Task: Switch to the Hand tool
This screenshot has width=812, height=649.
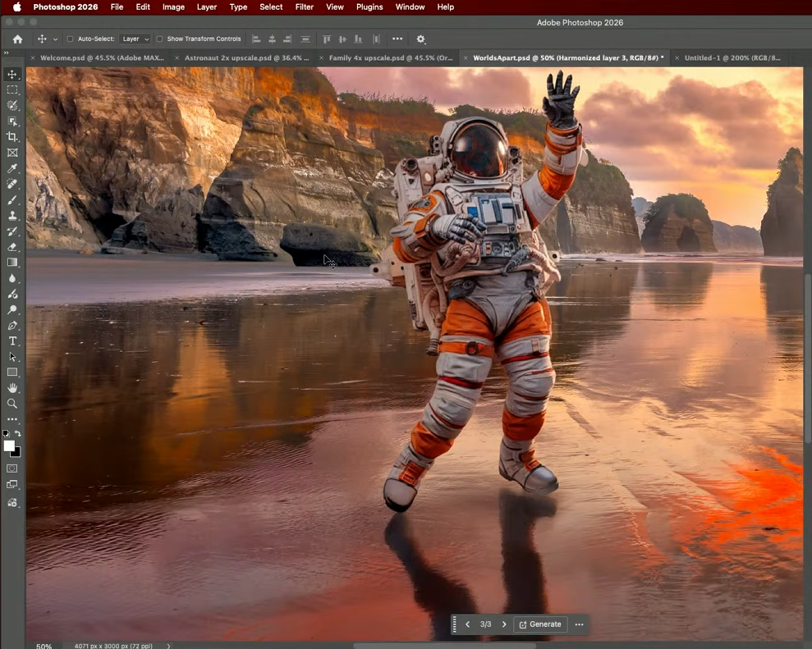Action: pyautogui.click(x=12, y=388)
